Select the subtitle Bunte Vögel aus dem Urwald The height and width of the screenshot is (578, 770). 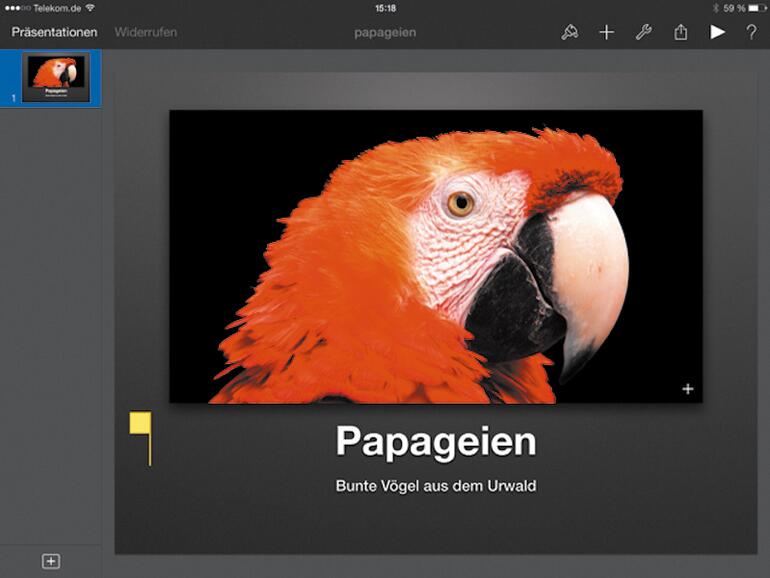coord(436,486)
